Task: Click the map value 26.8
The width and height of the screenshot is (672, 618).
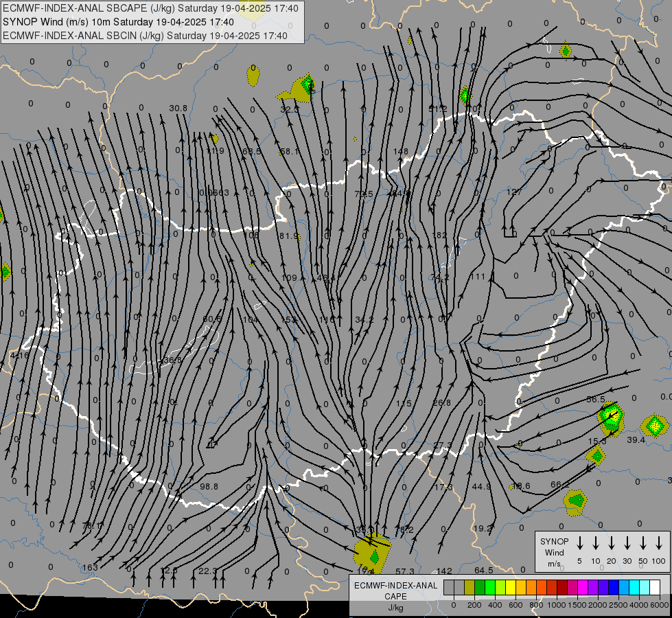Action: 442,402
